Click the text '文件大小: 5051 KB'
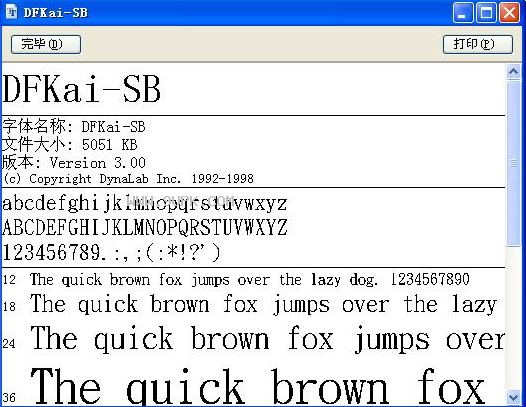The height and width of the screenshot is (407, 526). click(70, 145)
